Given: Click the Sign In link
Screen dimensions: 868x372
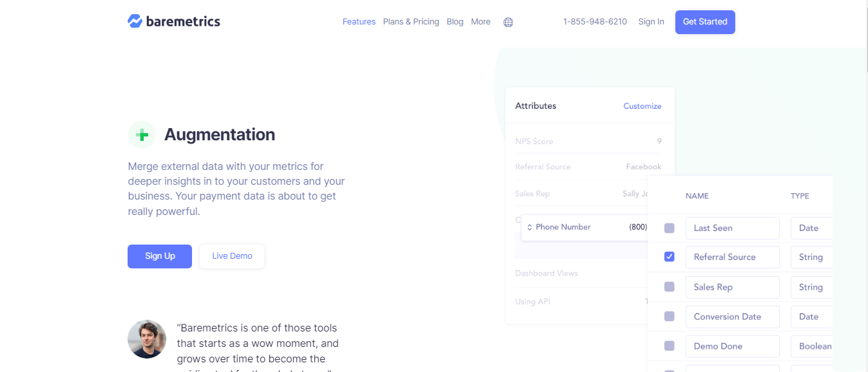Looking at the screenshot, I should 651,21.
